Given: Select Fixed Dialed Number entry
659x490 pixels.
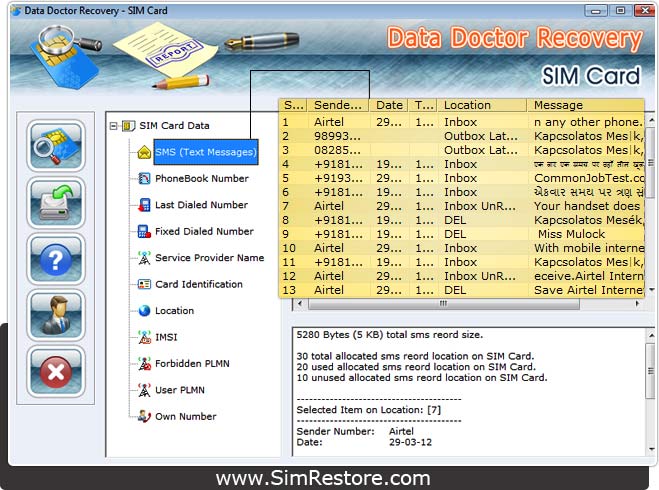Looking at the screenshot, I should [x=204, y=231].
